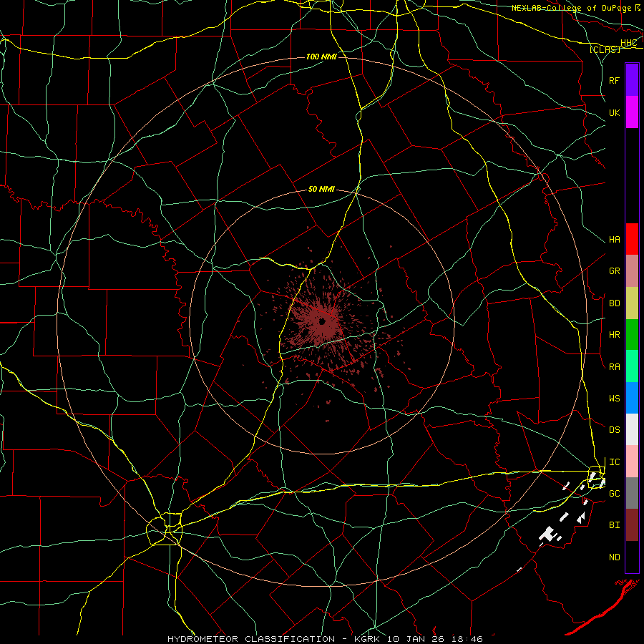
Task: Click the 100 NMI range ring label
Action: (x=321, y=57)
